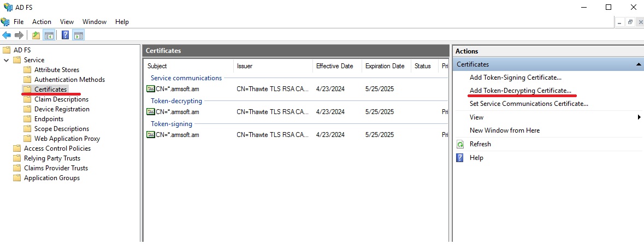Expand the View submenu arrow
The height and width of the screenshot is (250, 644).
tap(639, 117)
